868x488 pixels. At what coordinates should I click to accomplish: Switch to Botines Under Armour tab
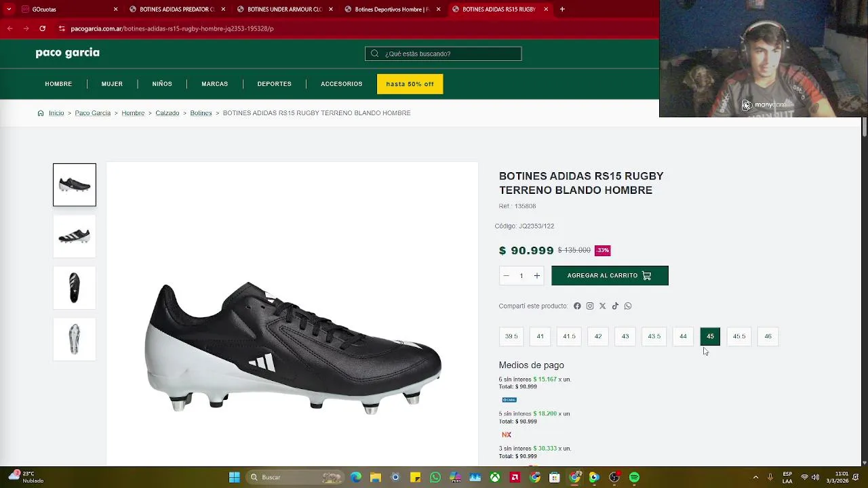pyautogui.click(x=283, y=9)
